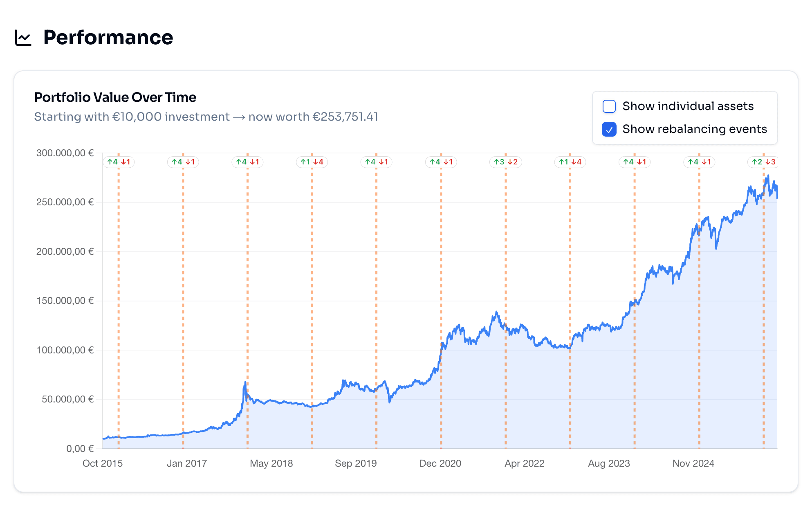Uncheck Show rebalancing events to hide event lines
Viewport: 812px width, 508px height.
609,129
